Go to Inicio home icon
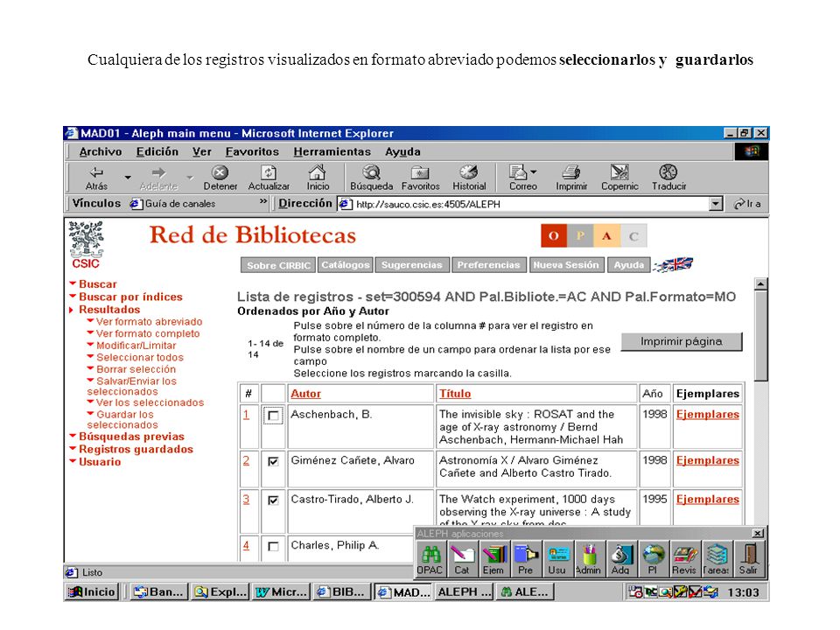 317,172
